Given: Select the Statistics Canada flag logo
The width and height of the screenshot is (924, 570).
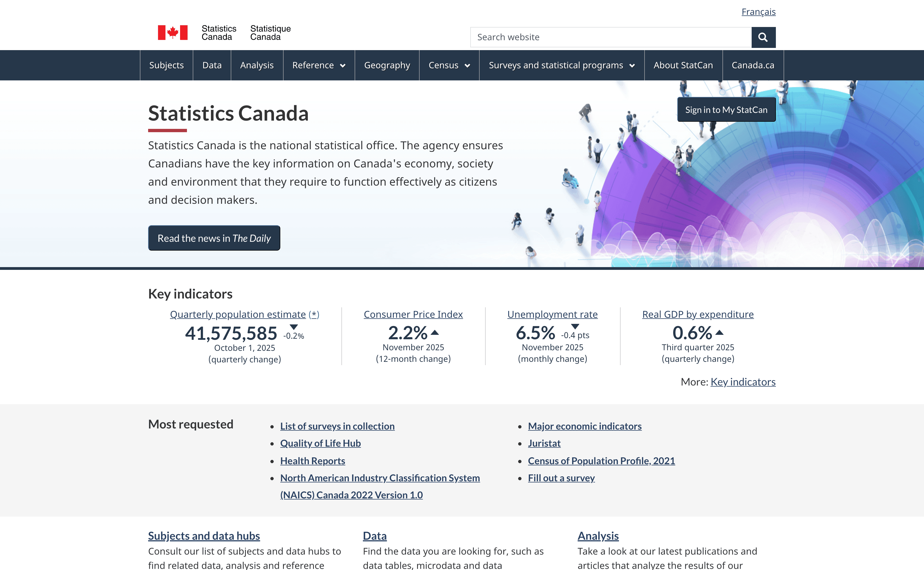Looking at the screenshot, I should [173, 32].
